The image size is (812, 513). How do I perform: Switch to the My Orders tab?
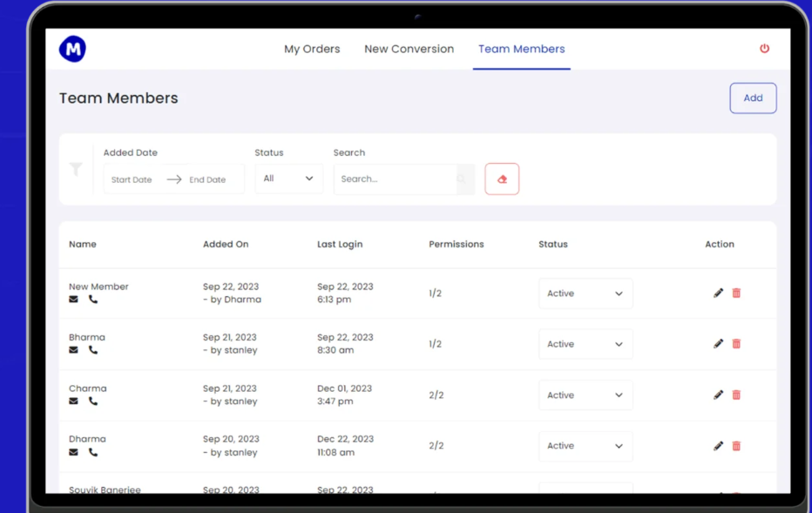(312, 49)
